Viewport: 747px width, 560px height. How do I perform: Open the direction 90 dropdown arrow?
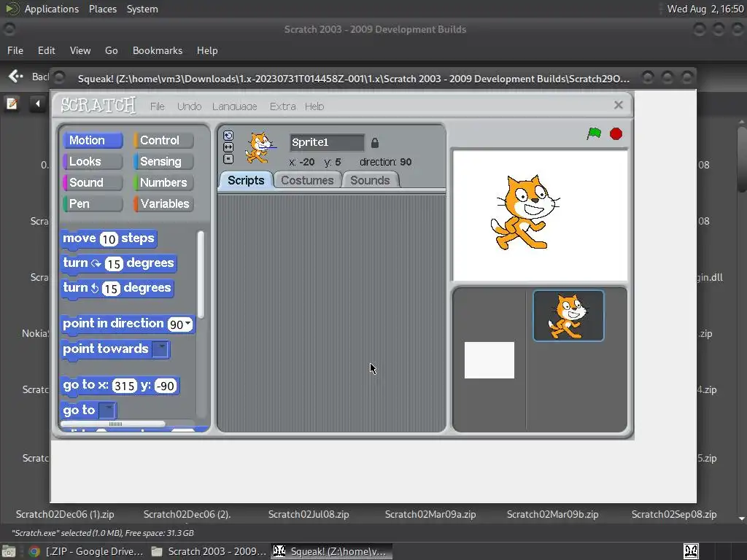pyautogui.click(x=188, y=324)
